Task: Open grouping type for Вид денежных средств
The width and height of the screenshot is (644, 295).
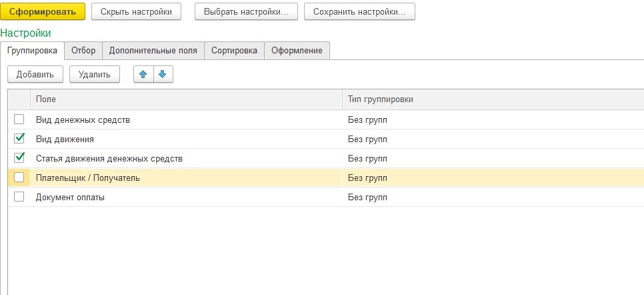Action: coord(367,120)
